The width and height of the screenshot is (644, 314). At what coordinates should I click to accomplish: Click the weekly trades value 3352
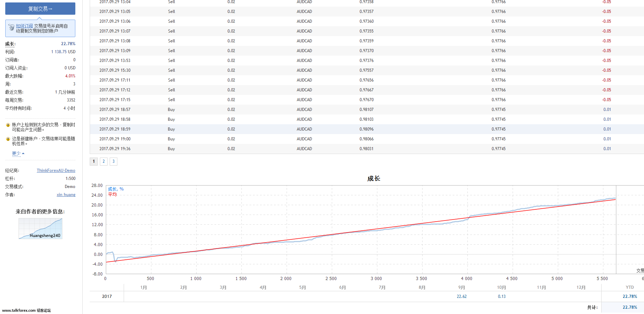71,100
